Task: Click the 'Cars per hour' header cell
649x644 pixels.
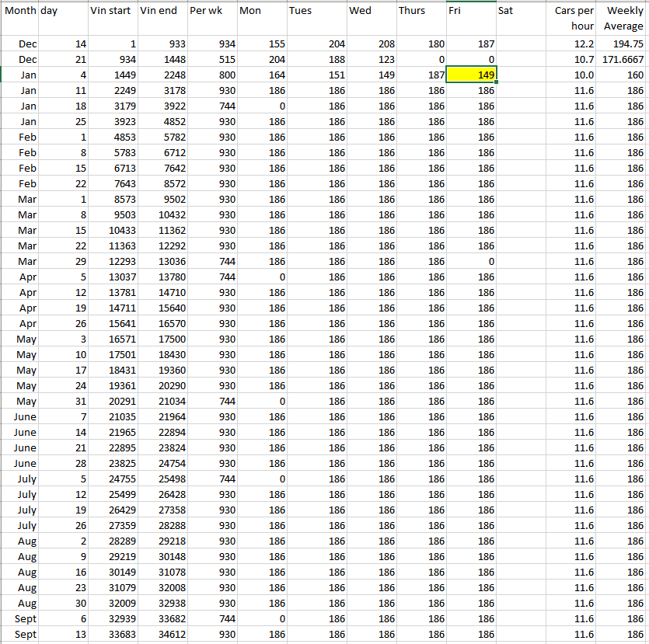Action: pos(573,18)
